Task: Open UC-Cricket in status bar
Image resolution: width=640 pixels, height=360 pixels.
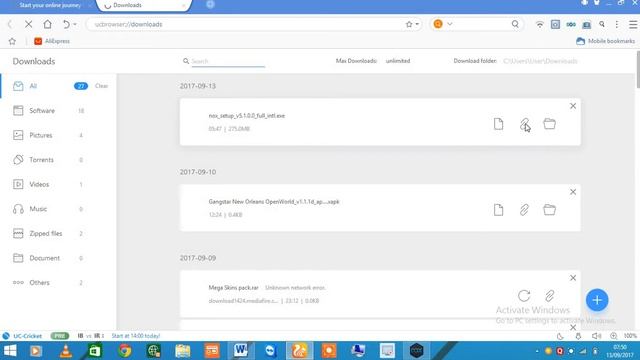Action: [x=22, y=336]
